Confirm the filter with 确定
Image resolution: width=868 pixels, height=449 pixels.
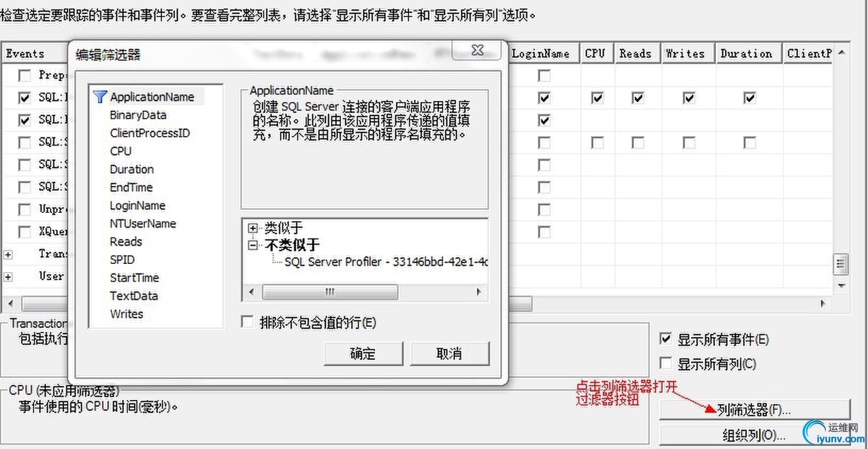[363, 354]
